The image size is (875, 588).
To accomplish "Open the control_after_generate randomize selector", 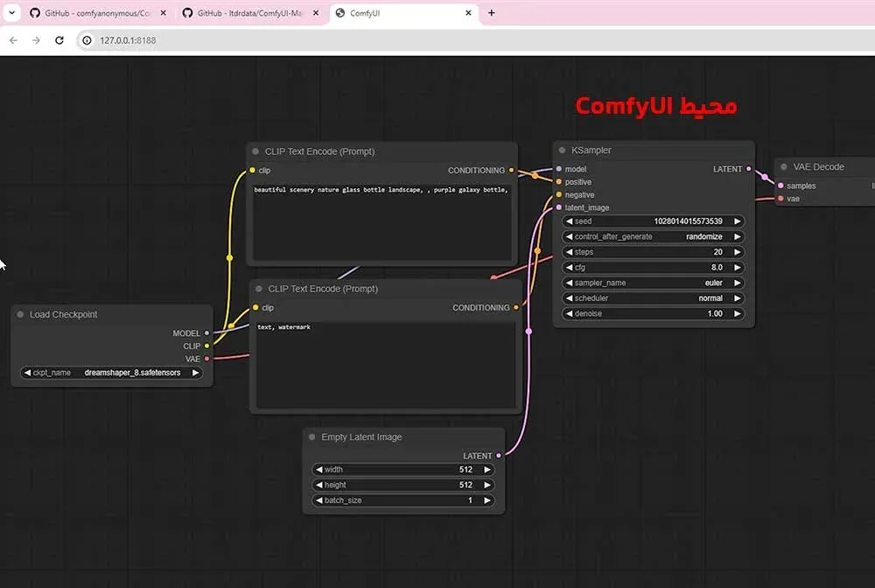I will pos(653,236).
